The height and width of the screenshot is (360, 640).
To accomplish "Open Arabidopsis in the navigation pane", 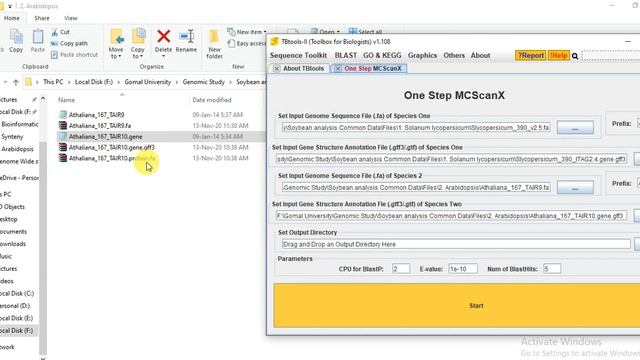I will click(17, 149).
